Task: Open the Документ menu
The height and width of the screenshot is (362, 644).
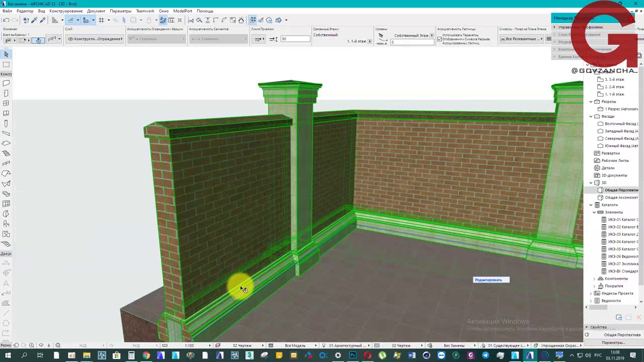Action: [x=96, y=11]
